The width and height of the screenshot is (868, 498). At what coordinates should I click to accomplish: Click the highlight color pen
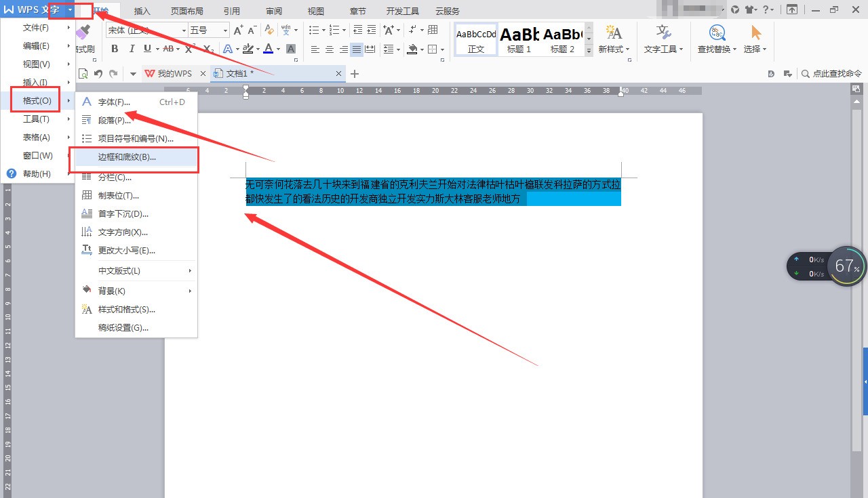(x=248, y=49)
